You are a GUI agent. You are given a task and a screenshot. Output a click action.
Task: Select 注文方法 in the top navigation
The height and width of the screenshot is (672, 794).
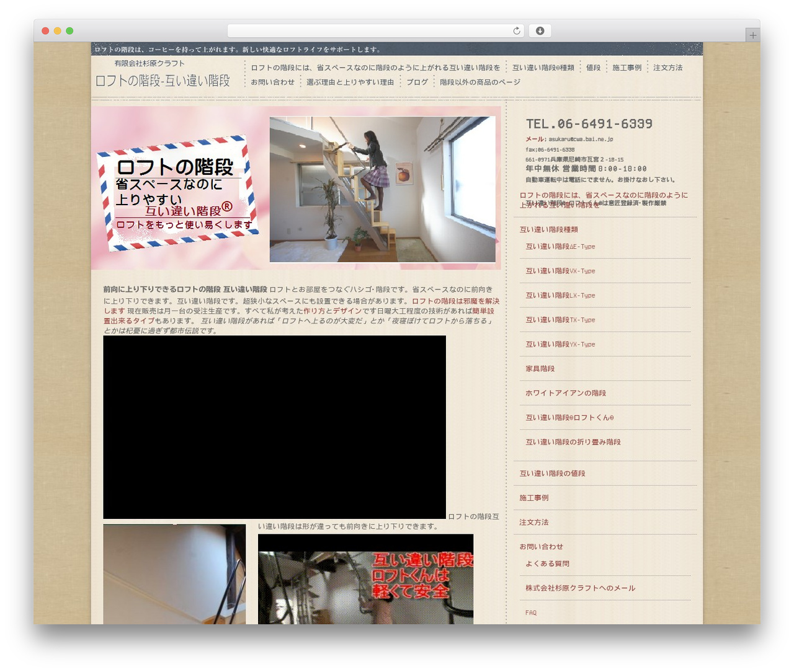[x=667, y=68]
